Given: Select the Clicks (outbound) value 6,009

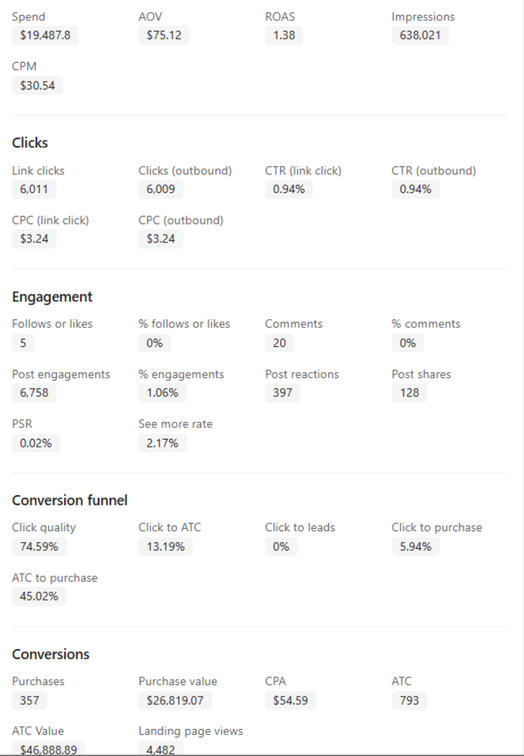Looking at the screenshot, I should (161, 189).
